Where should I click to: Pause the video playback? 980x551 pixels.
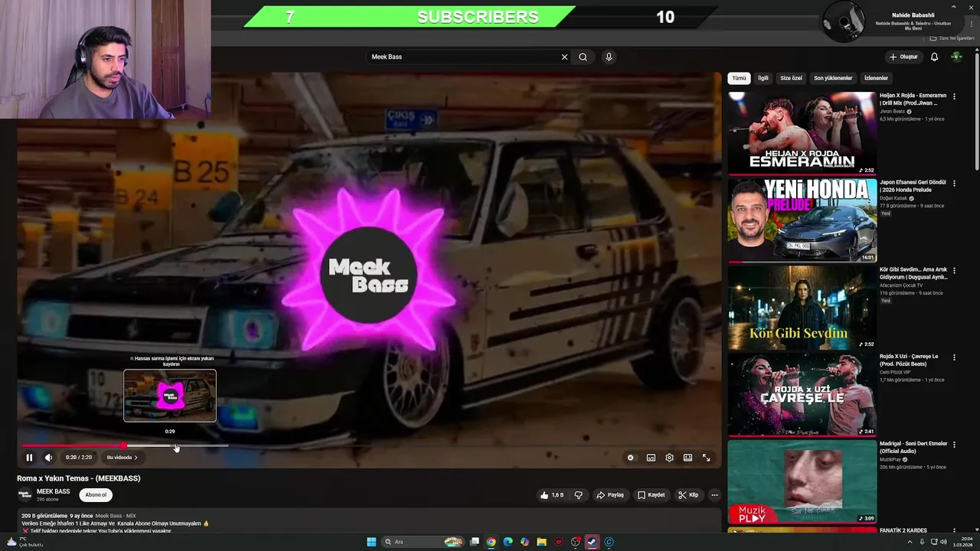tap(29, 458)
